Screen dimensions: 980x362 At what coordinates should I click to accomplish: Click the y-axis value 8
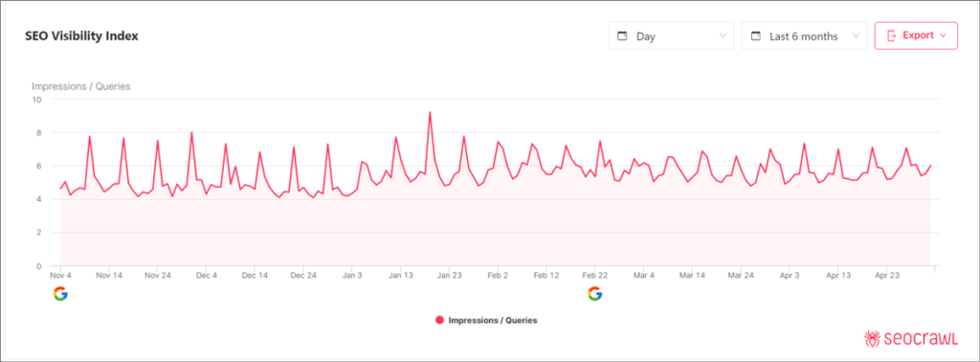(x=38, y=132)
